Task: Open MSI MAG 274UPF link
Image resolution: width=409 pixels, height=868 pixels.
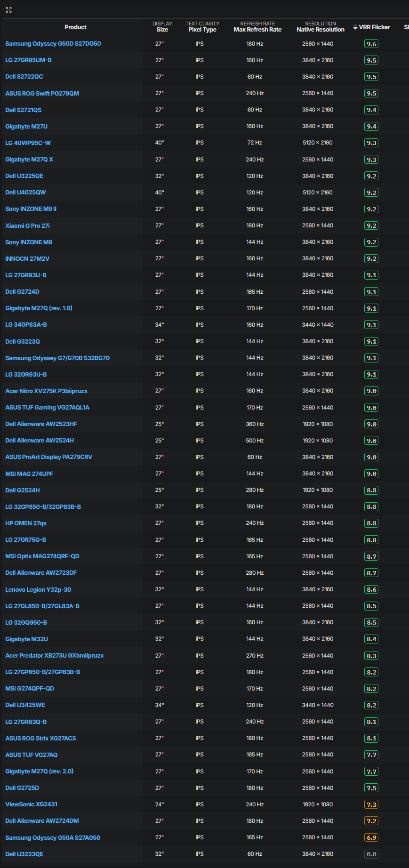Action: [x=29, y=474]
